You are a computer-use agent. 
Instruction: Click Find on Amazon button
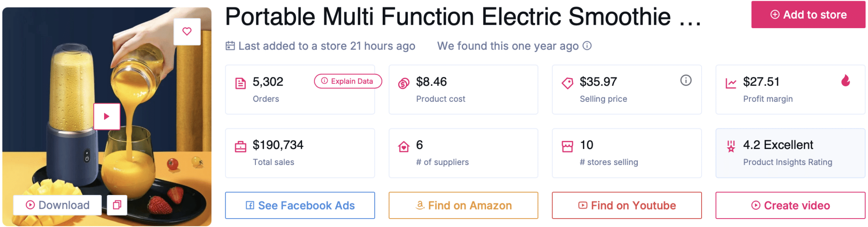[463, 206]
